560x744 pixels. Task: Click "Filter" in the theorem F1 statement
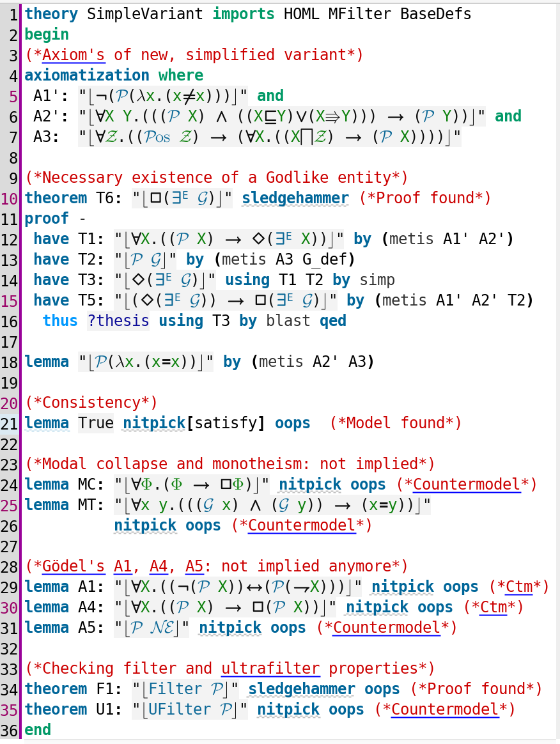click(x=176, y=688)
